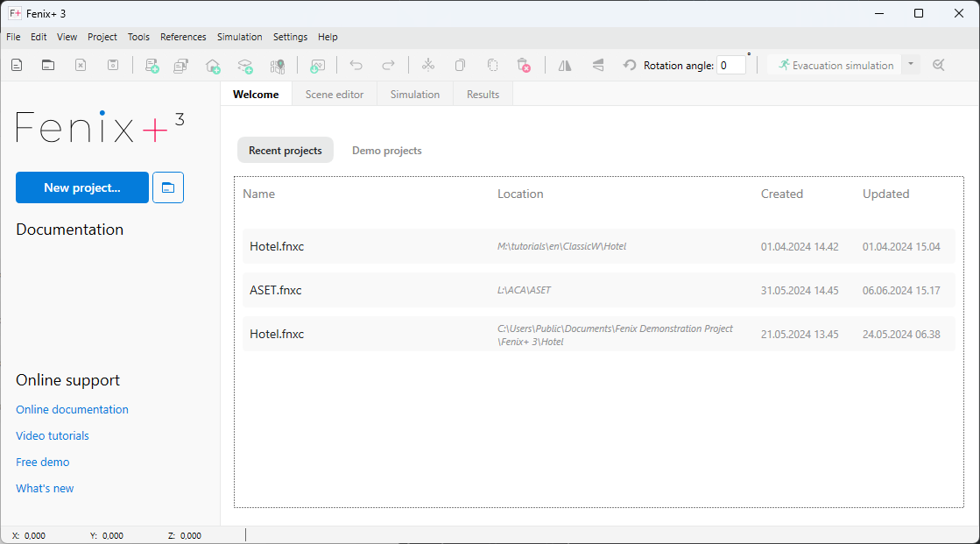Select the Copy icon on the toolbar
The height and width of the screenshot is (544, 980).
click(460, 65)
